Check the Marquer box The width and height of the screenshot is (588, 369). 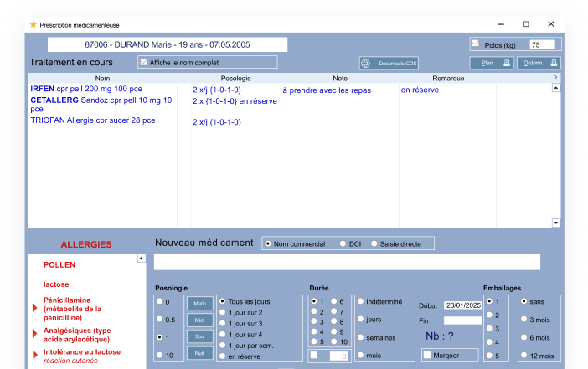426,355
